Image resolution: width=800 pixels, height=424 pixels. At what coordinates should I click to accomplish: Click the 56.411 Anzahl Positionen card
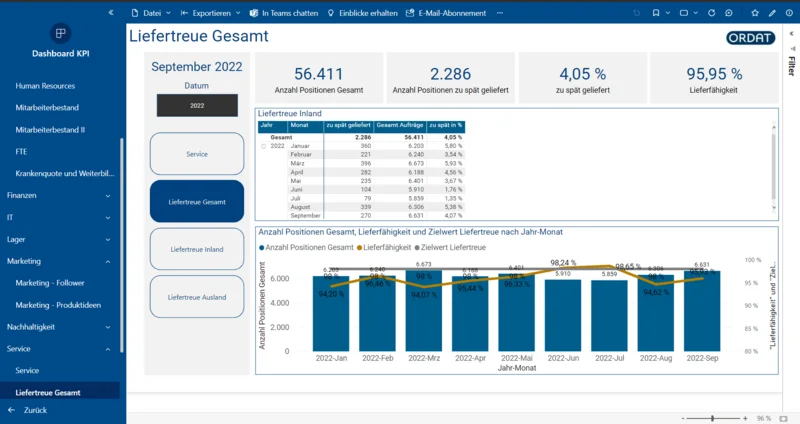(x=319, y=78)
